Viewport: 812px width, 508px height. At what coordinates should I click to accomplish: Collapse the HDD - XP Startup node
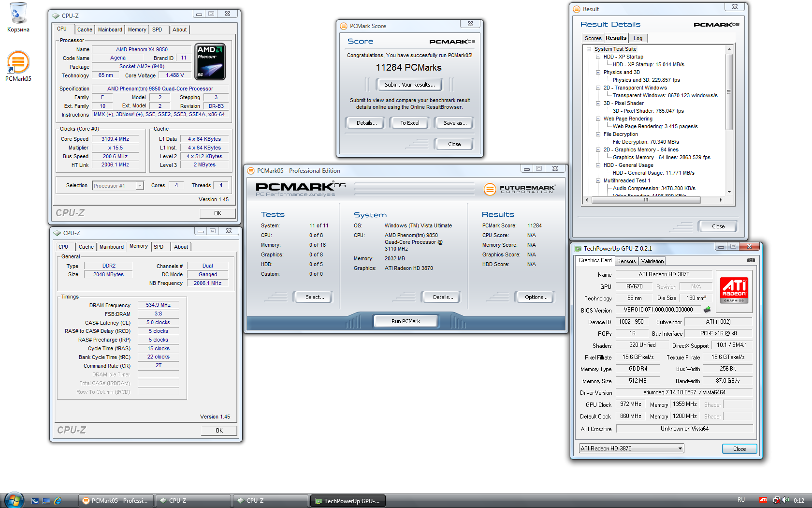tap(598, 57)
